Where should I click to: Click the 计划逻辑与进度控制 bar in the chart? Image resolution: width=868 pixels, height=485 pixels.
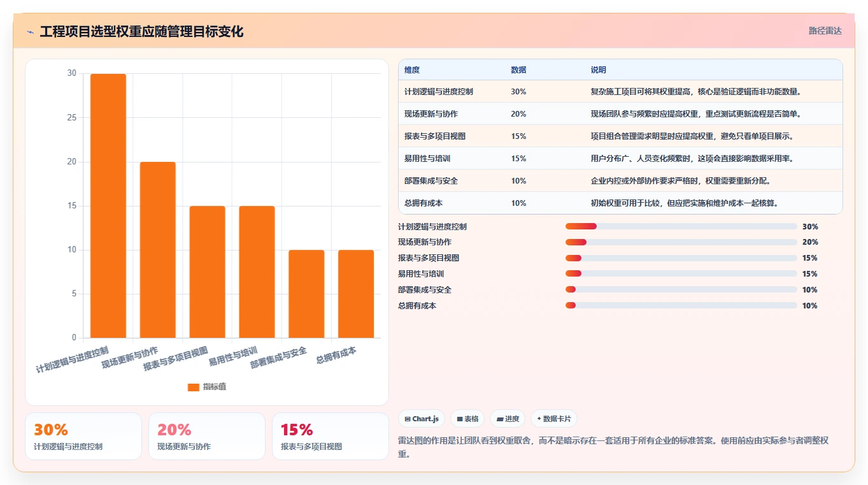pos(108,206)
